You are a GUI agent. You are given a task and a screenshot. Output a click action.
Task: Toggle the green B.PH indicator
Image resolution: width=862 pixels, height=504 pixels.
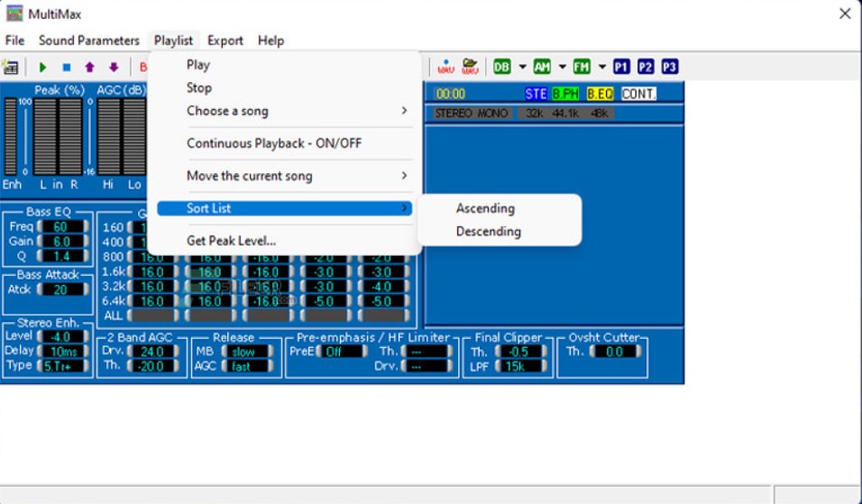click(565, 94)
